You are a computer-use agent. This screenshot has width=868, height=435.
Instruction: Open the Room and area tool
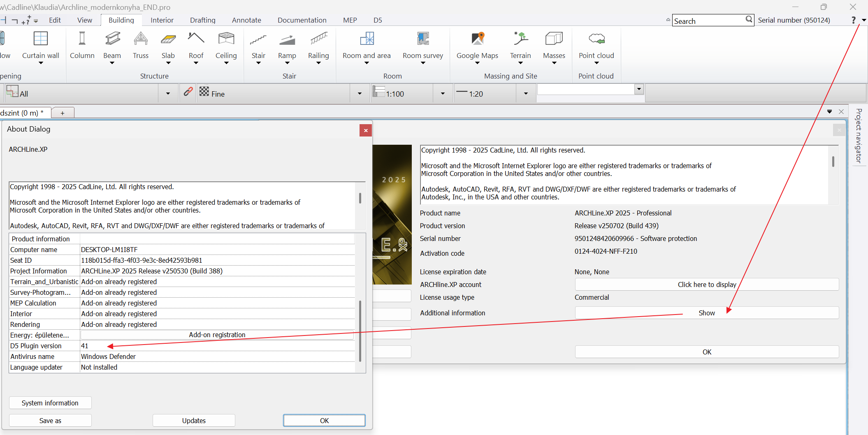(x=367, y=39)
